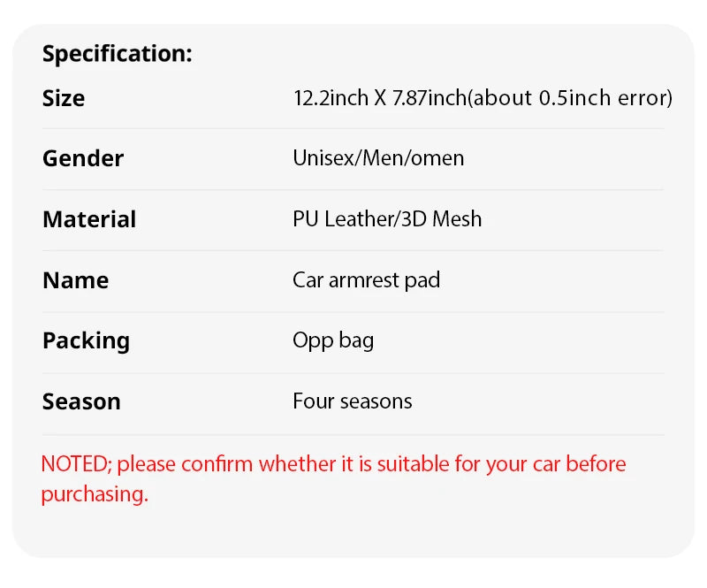707x588 pixels.
Task: Click the 3D Mesh text
Action: point(442,219)
